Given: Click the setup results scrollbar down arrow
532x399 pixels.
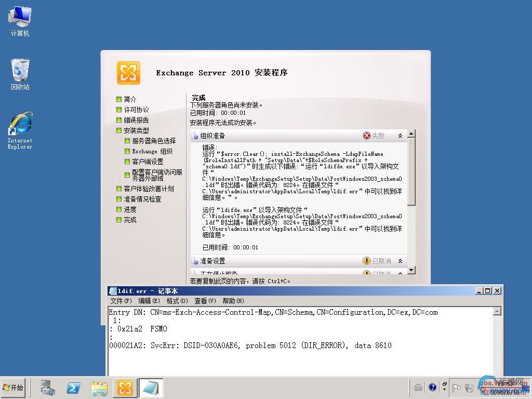Looking at the screenshot, I should (x=411, y=270).
